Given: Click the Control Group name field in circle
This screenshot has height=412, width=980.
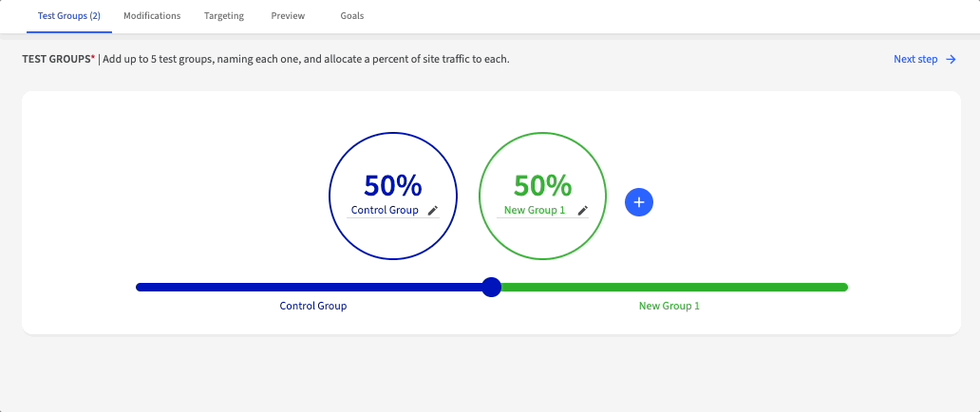Looking at the screenshot, I should coord(385,211).
